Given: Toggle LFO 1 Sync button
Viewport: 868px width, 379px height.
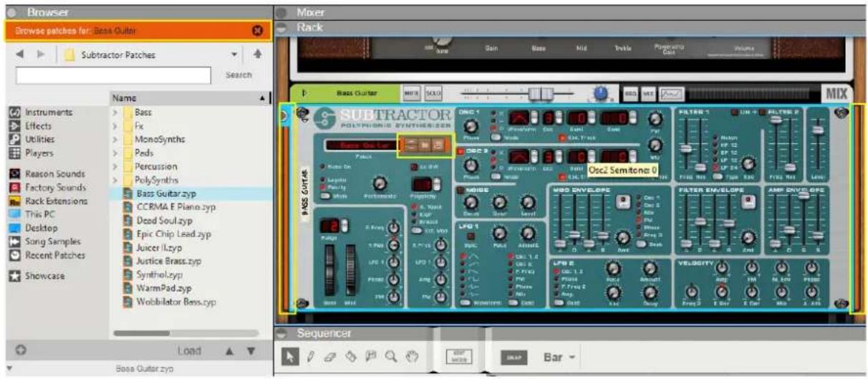Looking at the screenshot, I should (471, 235).
